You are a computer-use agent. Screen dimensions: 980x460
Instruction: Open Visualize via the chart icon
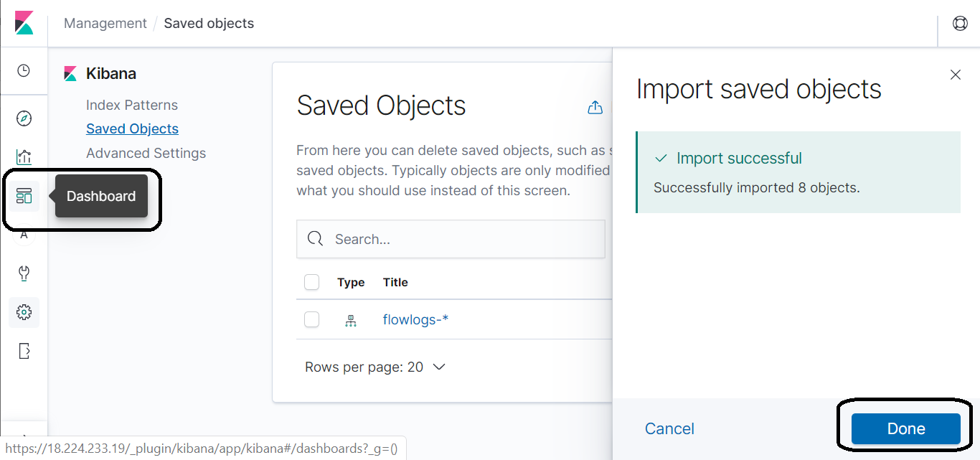[24, 157]
